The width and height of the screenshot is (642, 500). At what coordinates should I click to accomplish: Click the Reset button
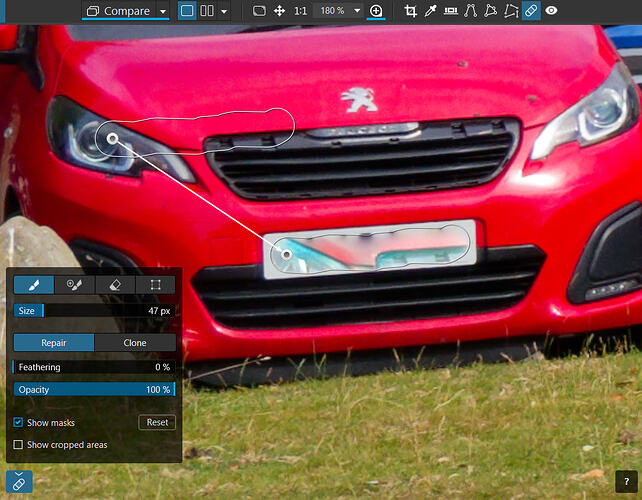[x=157, y=422]
